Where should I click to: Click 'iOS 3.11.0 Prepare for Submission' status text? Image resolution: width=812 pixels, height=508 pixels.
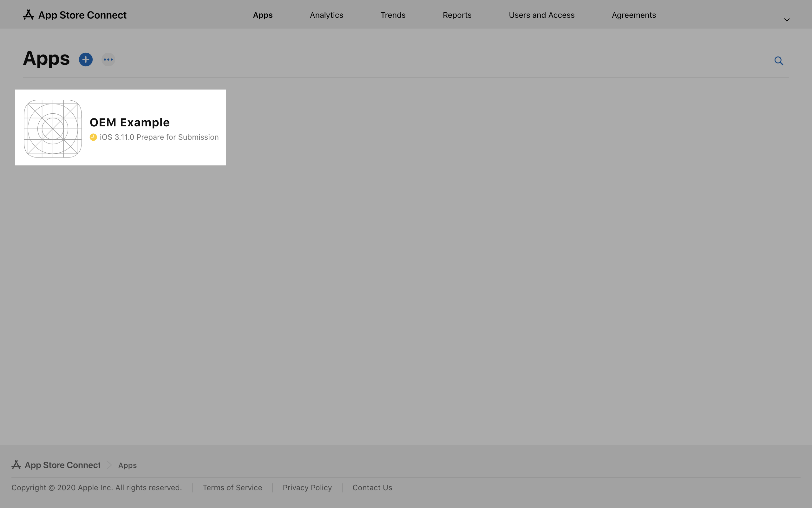159,137
